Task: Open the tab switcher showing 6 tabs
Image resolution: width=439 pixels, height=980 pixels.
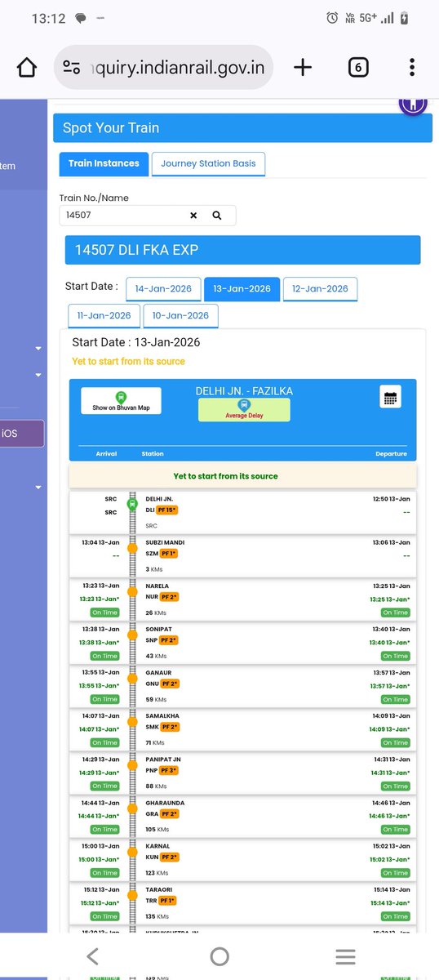Action: pos(357,68)
